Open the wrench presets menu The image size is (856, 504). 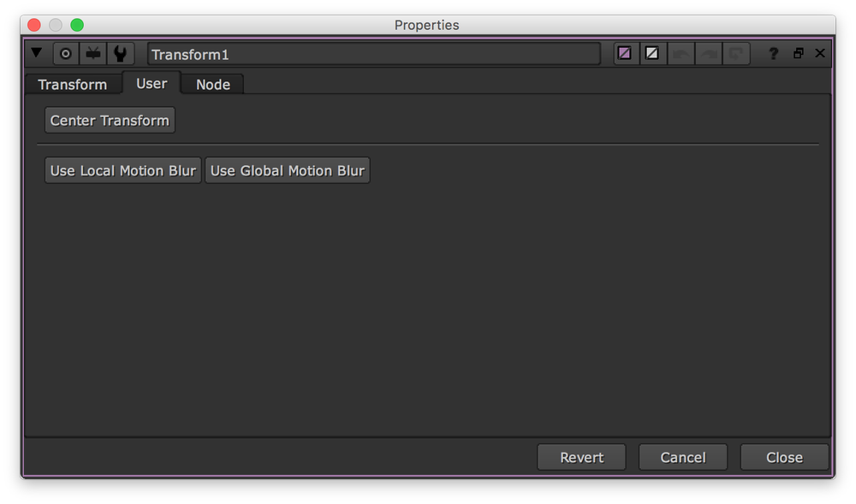pos(120,53)
